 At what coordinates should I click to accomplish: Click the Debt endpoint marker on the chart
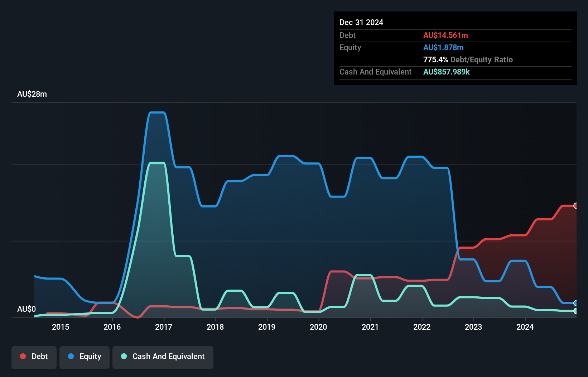click(576, 206)
